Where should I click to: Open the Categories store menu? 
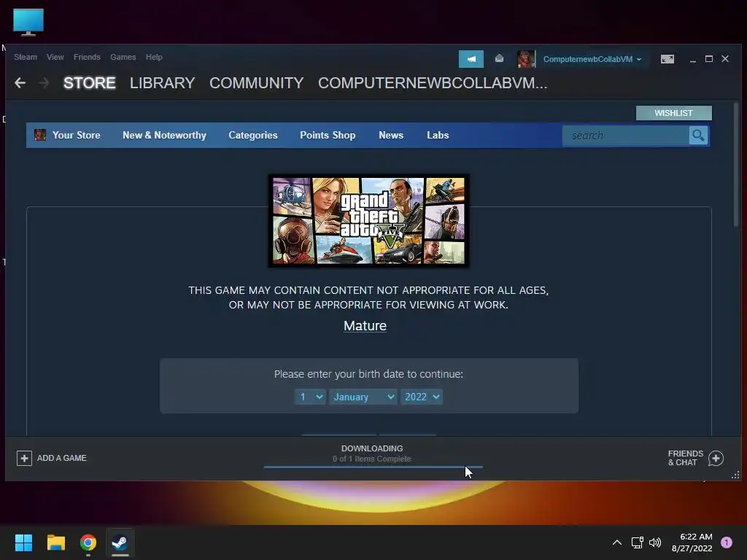point(253,135)
